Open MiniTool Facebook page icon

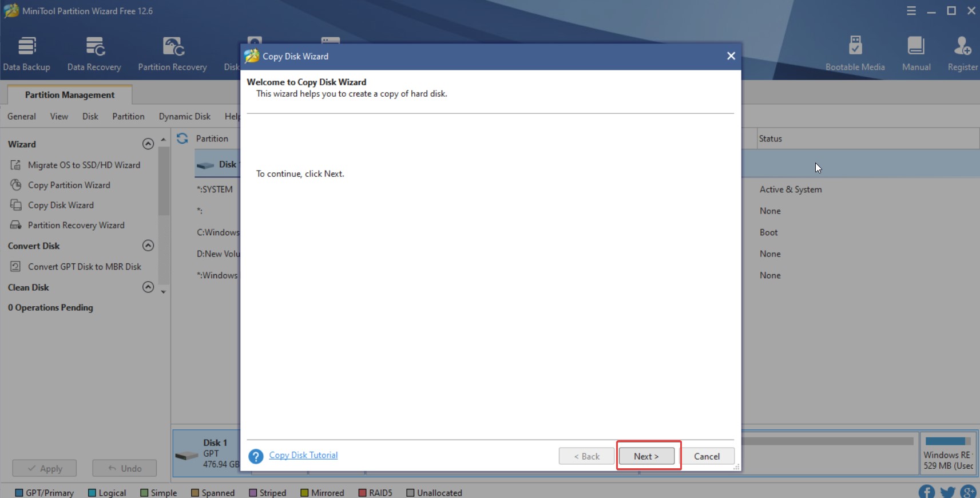coord(926,492)
